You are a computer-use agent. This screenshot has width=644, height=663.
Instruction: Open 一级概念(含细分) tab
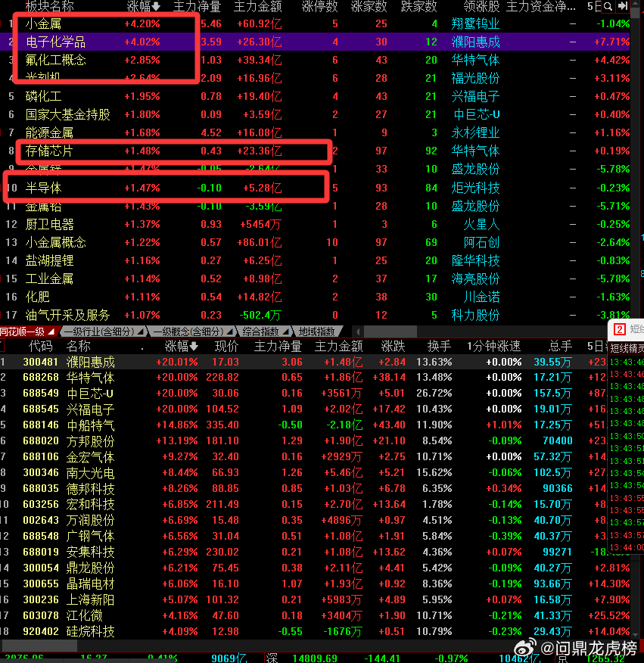192,332
